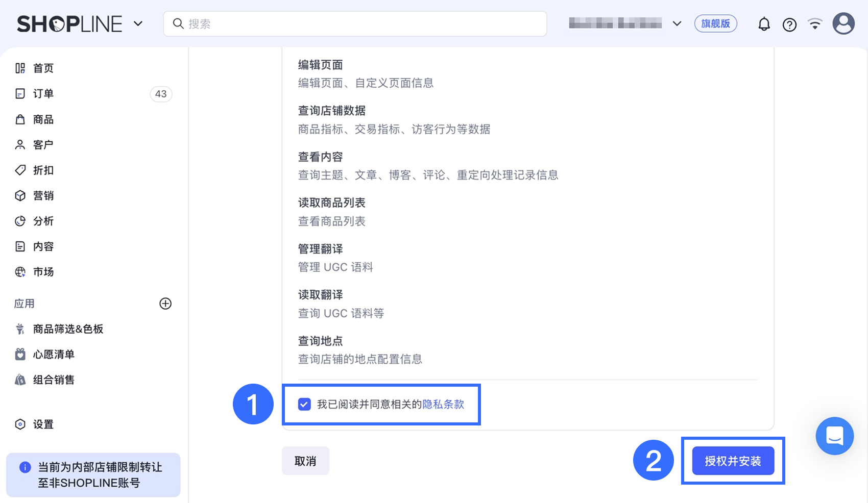Screen dimensions: 868x503
Task: Open the user profile avatar
Action: [843, 23]
